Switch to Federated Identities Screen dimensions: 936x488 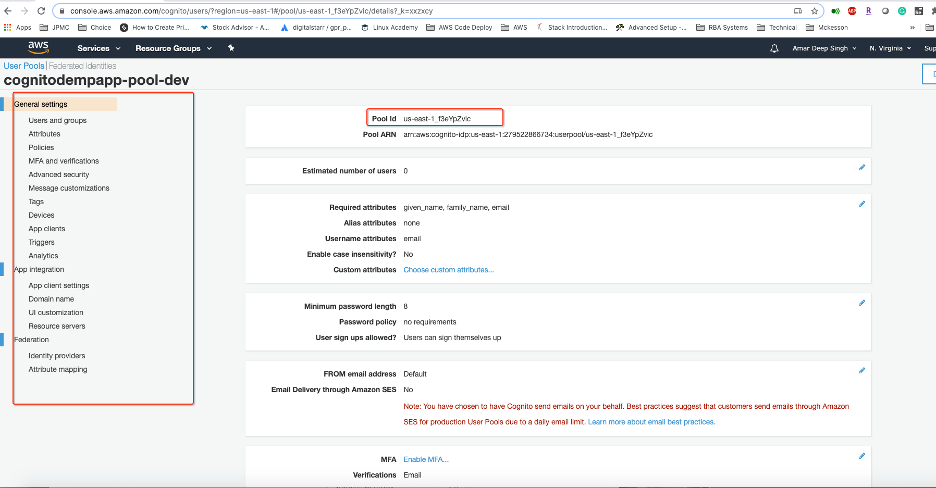click(x=82, y=66)
